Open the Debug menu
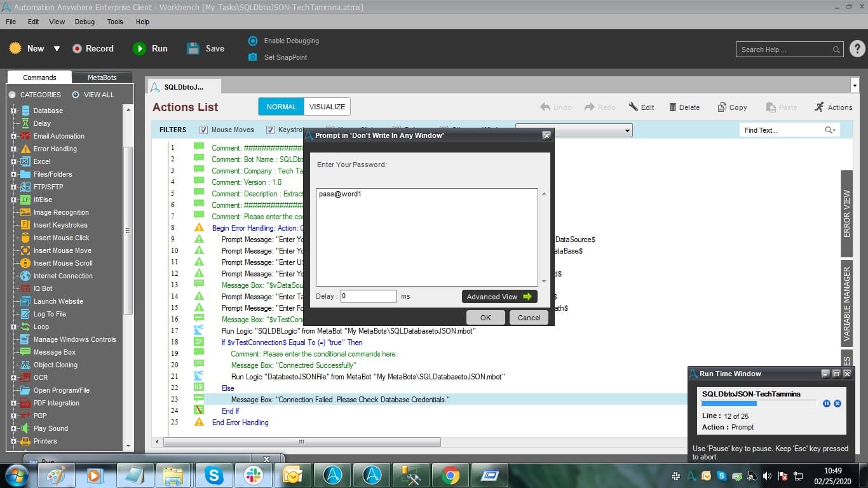Image resolution: width=868 pixels, height=488 pixels. (x=85, y=22)
